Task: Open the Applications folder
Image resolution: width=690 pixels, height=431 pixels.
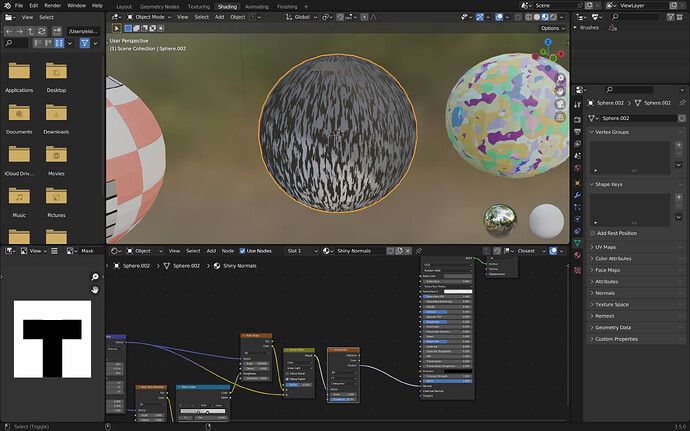Action: click(19, 77)
